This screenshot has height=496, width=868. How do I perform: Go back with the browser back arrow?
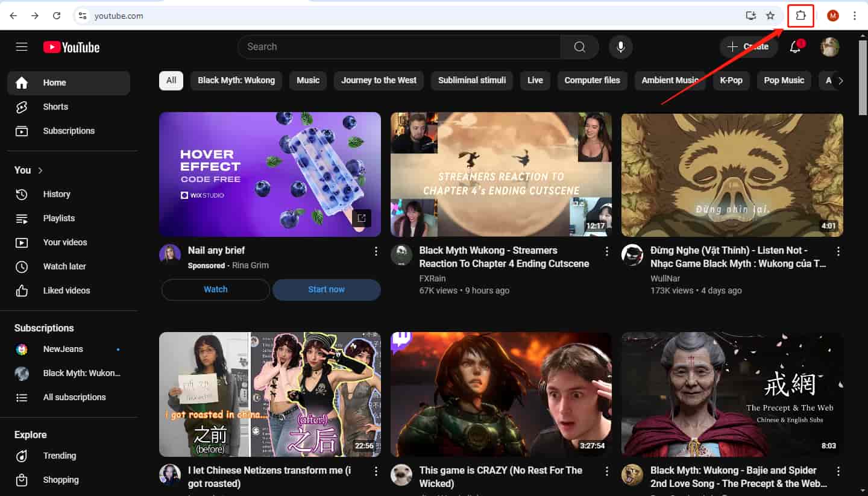(x=13, y=16)
